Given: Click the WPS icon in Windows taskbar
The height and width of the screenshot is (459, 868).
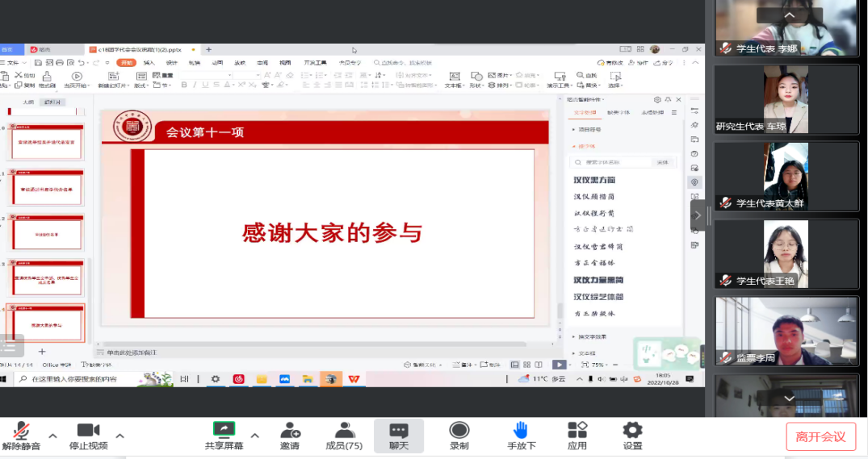Looking at the screenshot, I should (354, 378).
